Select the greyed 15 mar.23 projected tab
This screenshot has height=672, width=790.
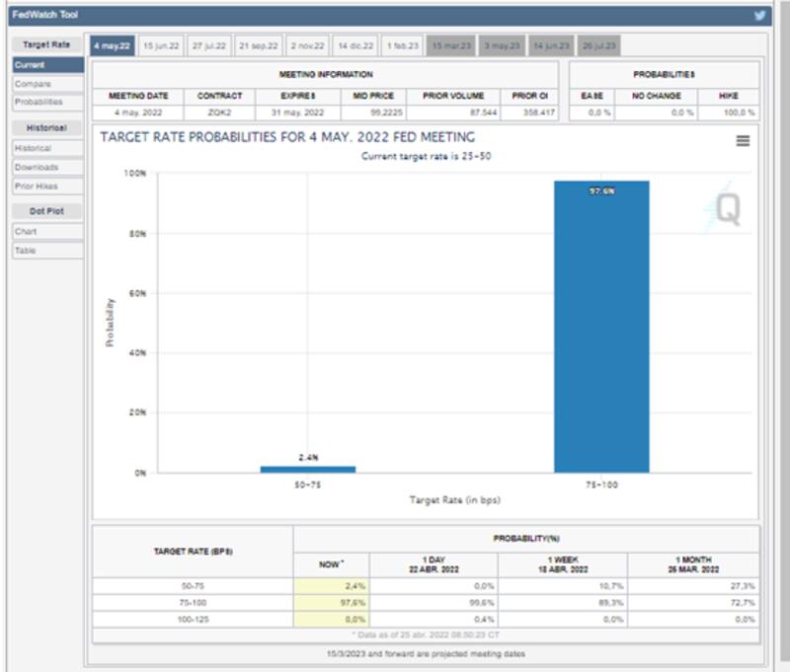click(x=451, y=46)
